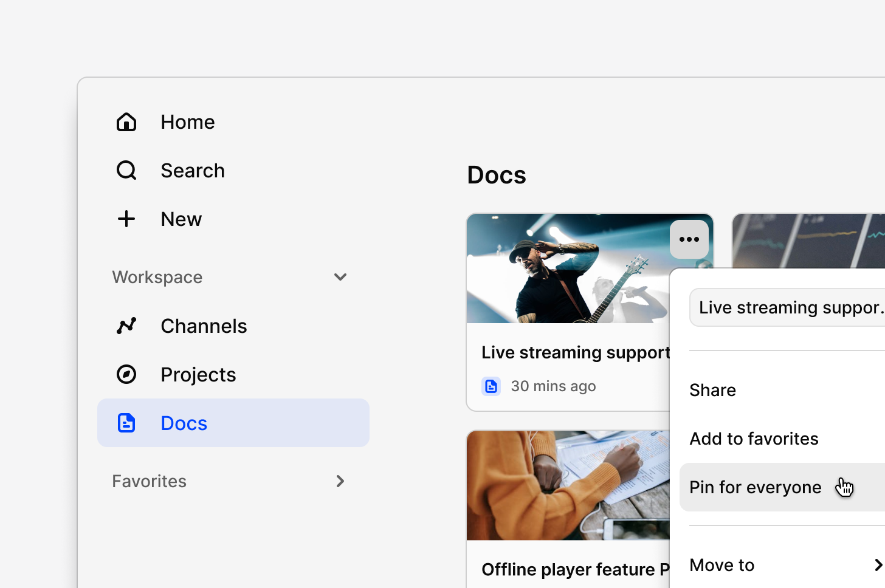This screenshot has height=588, width=885.
Task: Click the Docs page heading
Action: point(497,175)
